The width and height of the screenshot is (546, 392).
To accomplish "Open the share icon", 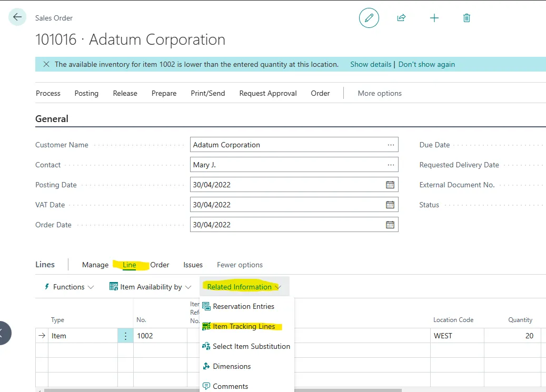I will coord(401,18).
